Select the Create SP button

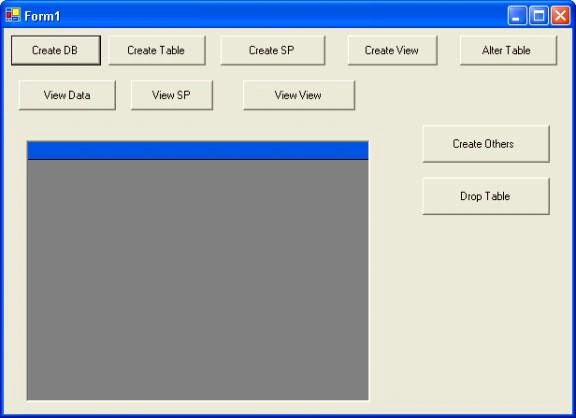pos(273,50)
